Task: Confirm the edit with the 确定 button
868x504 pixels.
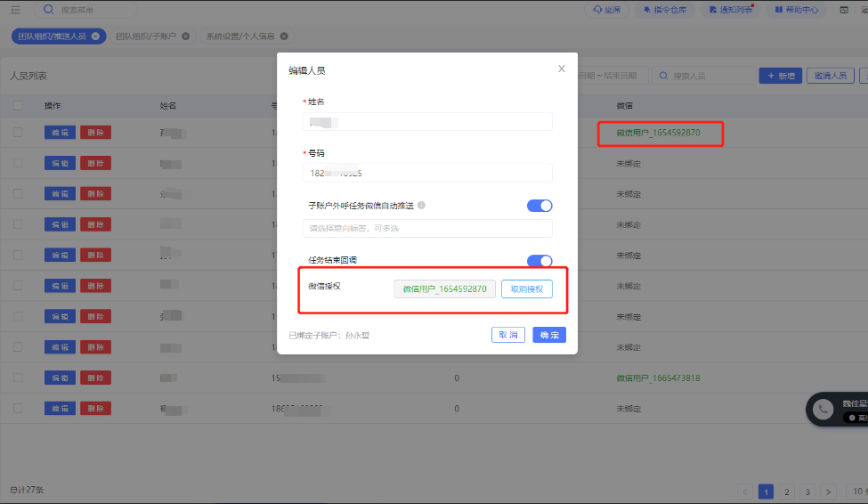Action: coord(549,335)
